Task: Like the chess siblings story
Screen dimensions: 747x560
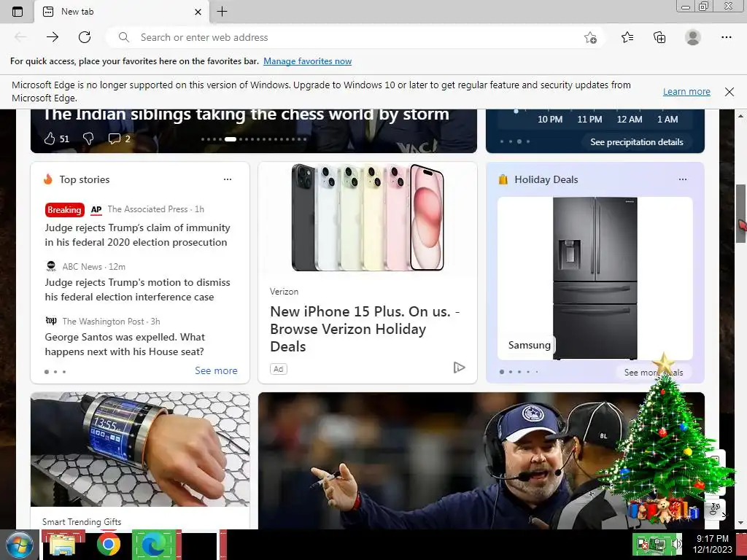Action: click(x=50, y=139)
